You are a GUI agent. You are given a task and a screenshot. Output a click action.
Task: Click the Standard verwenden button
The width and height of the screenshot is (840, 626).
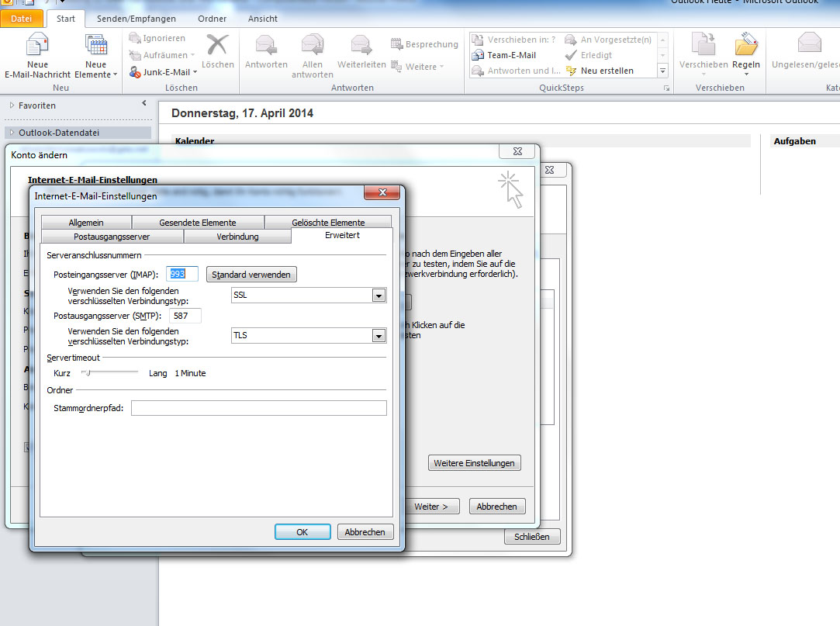point(251,275)
